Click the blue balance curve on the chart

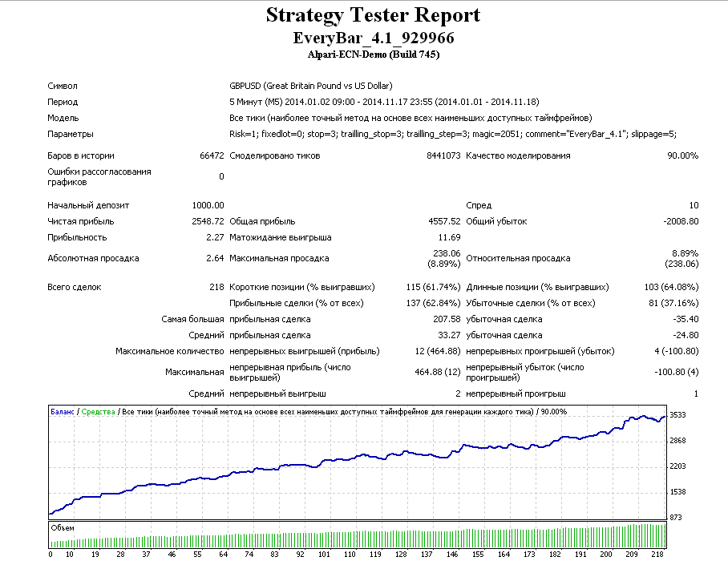click(358, 458)
